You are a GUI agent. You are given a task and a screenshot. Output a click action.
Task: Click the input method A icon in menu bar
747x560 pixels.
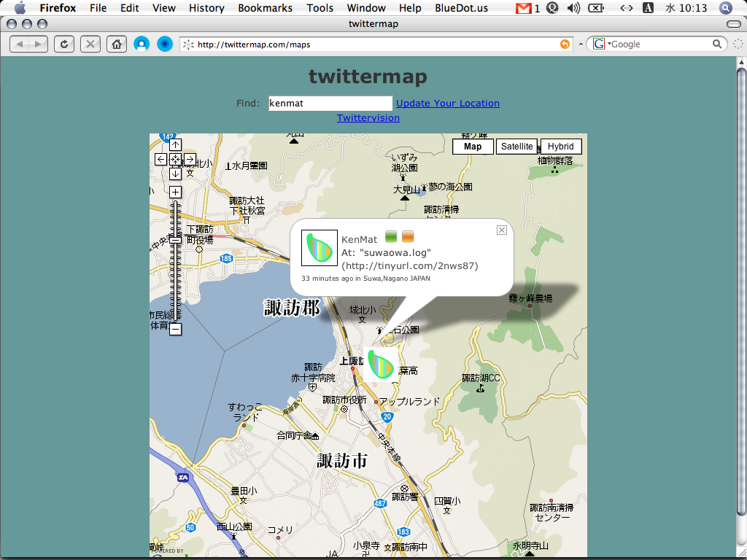point(649,7)
